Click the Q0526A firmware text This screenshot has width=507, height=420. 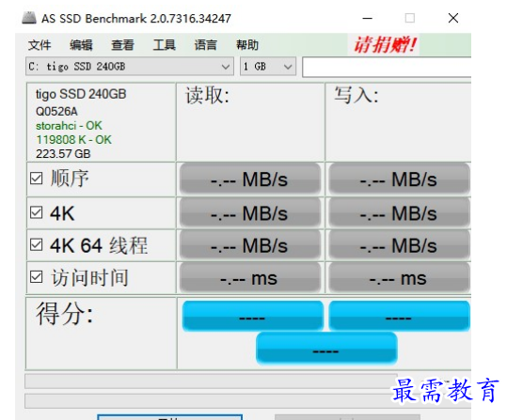(56, 112)
